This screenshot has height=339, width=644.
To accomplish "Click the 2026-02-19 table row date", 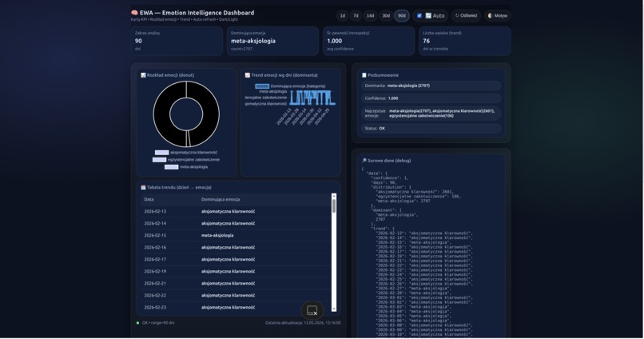I will point(155,271).
